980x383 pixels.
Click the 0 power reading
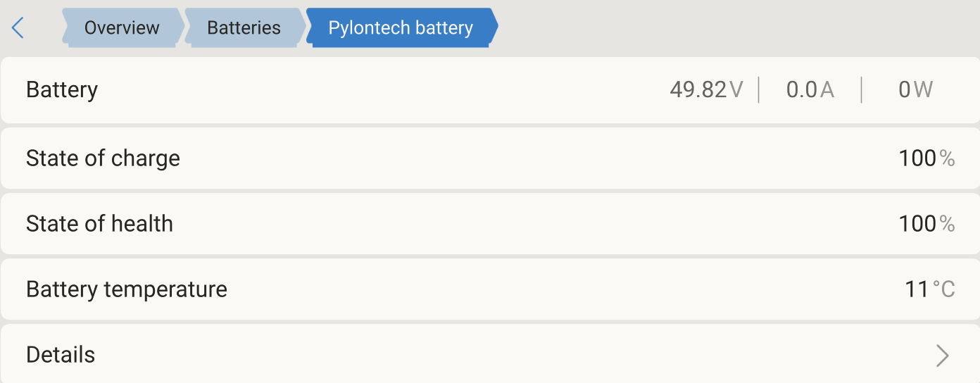click(x=905, y=90)
